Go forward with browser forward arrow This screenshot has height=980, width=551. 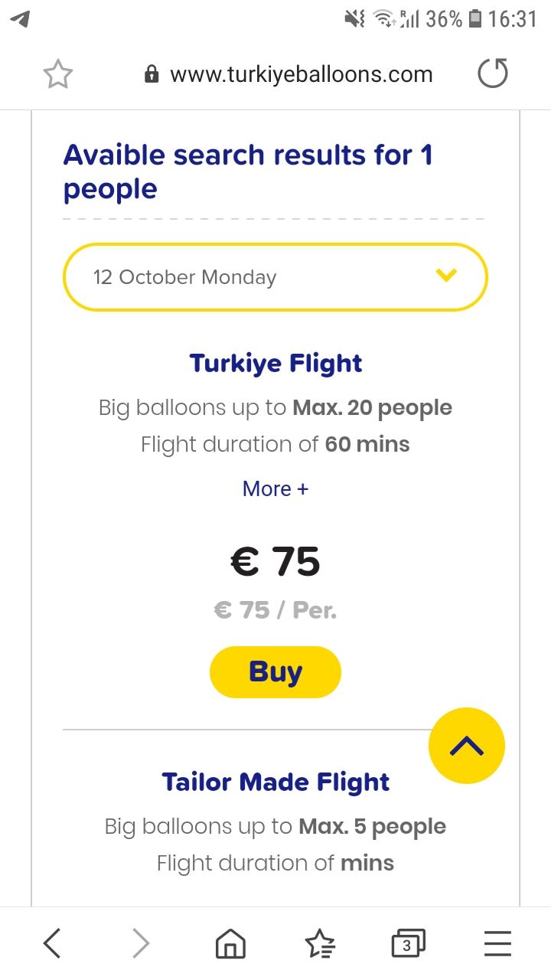pos(141,943)
